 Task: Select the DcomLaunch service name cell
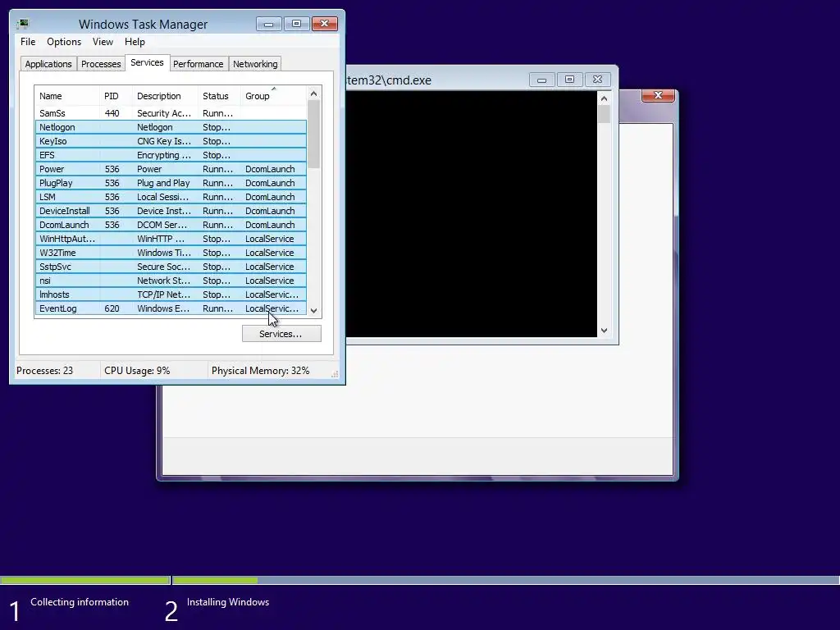64,225
